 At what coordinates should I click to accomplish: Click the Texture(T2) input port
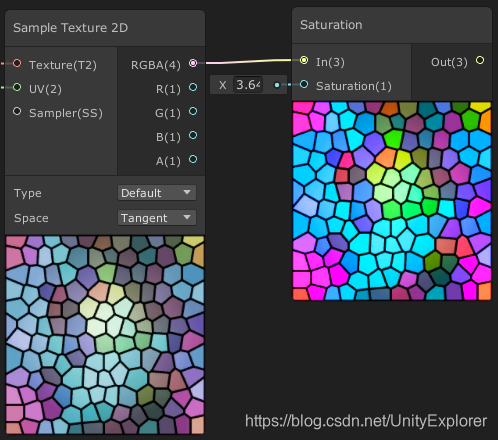tap(17, 63)
